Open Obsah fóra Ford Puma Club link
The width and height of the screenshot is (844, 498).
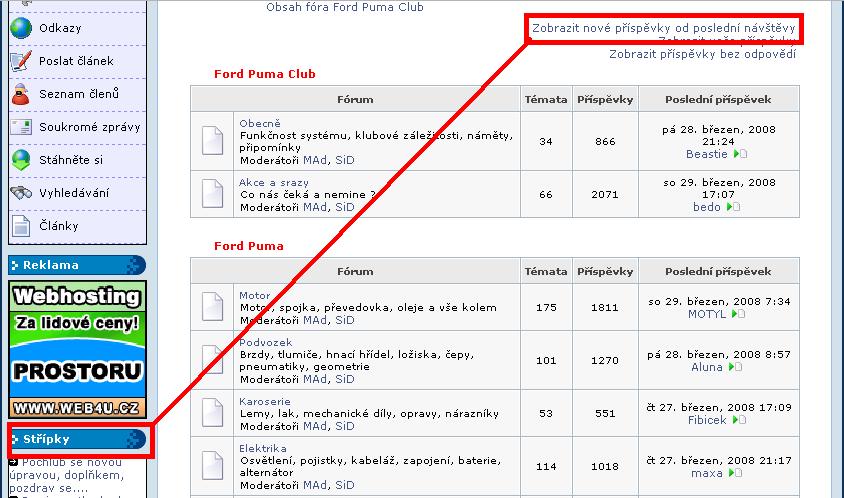(x=345, y=8)
